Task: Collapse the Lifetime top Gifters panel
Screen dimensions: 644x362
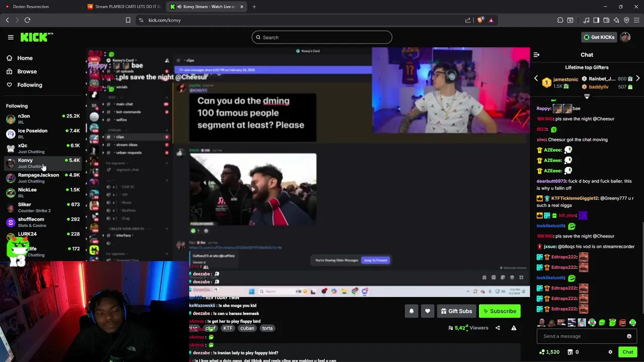Action: click(x=587, y=96)
